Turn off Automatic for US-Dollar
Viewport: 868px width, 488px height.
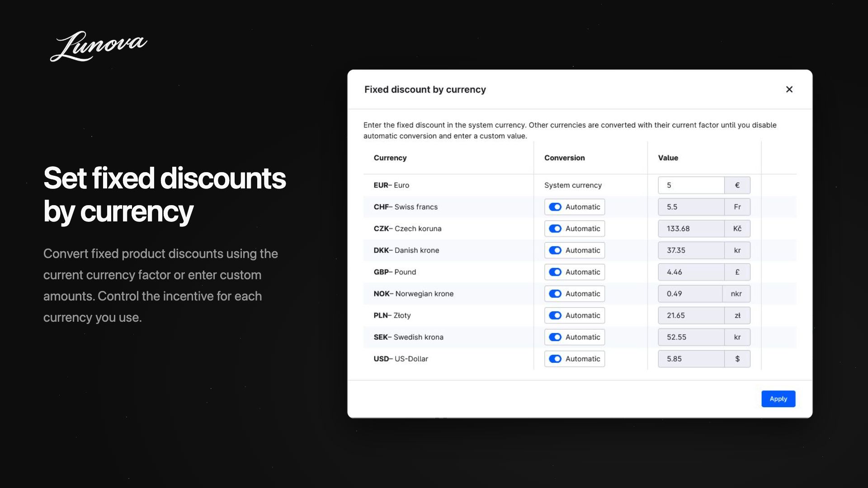point(555,359)
